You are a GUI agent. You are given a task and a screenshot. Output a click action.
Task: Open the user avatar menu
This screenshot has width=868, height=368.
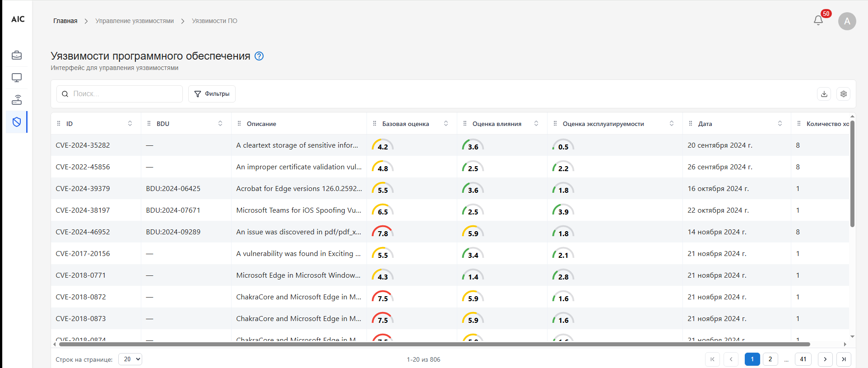[x=847, y=21]
